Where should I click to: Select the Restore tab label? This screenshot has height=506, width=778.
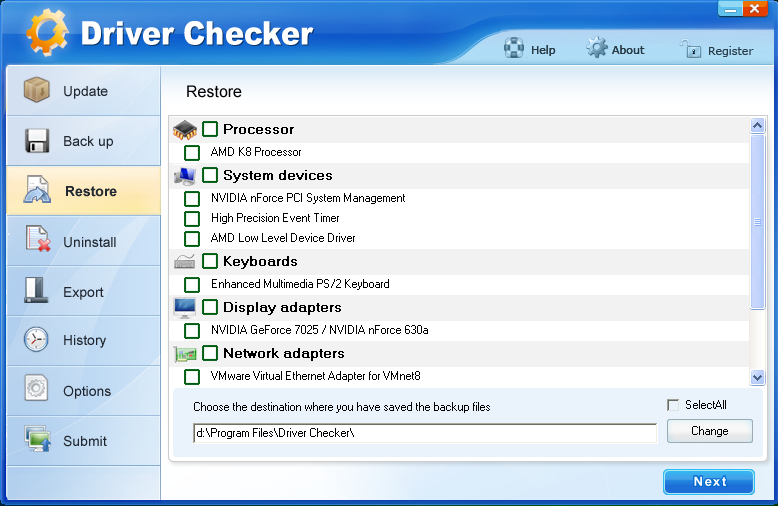91,191
